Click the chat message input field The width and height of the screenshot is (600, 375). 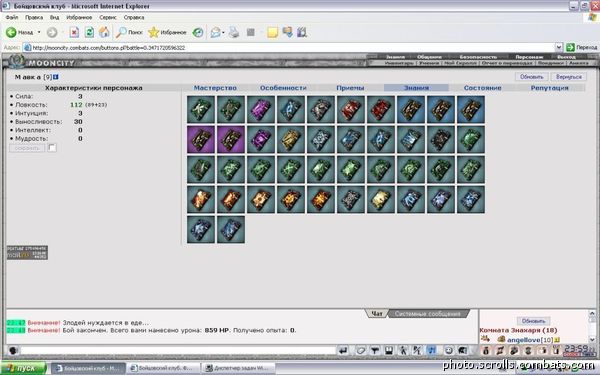pyautogui.click(x=178, y=350)
